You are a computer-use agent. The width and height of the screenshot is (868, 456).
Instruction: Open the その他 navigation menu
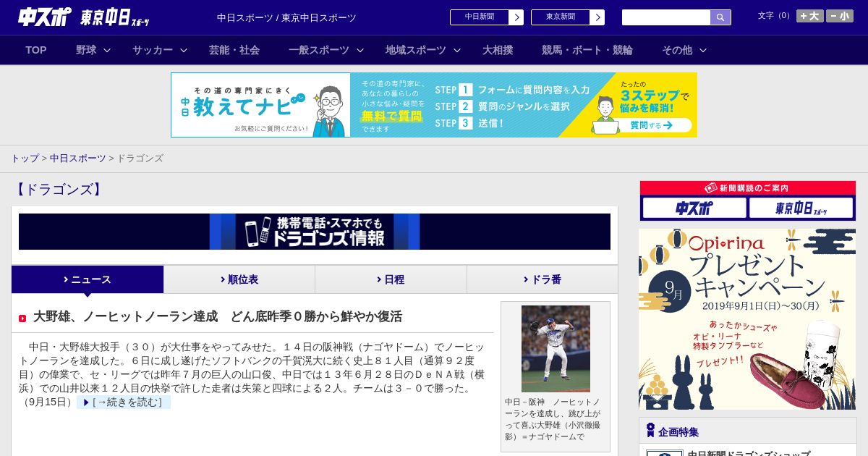[677, 50]
